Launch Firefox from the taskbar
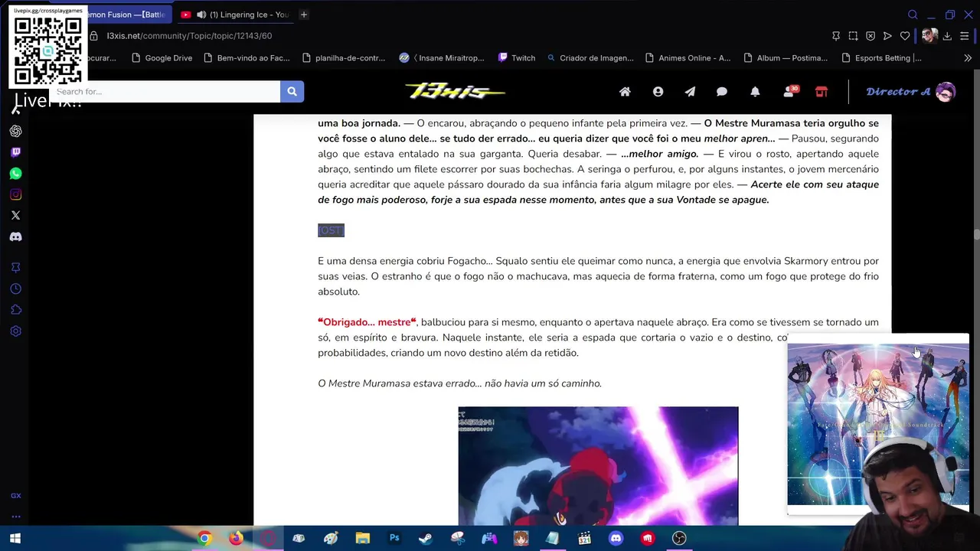 click(236, 539)
